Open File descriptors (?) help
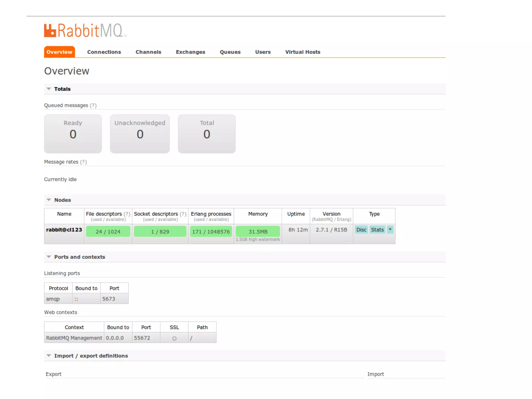The height and width of the screenshot is (399, 532). click(x=127, y=214)
